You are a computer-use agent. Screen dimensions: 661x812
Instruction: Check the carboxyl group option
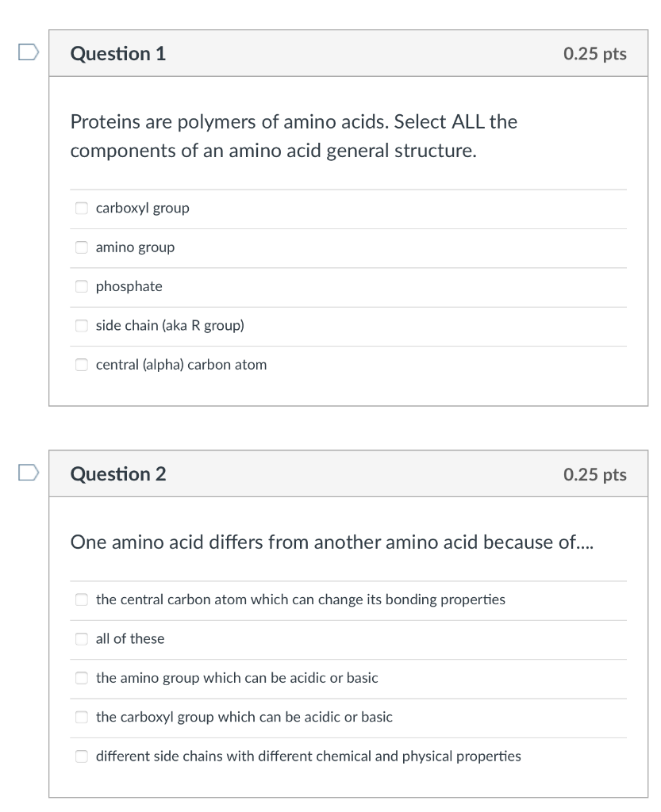point(82,208)
